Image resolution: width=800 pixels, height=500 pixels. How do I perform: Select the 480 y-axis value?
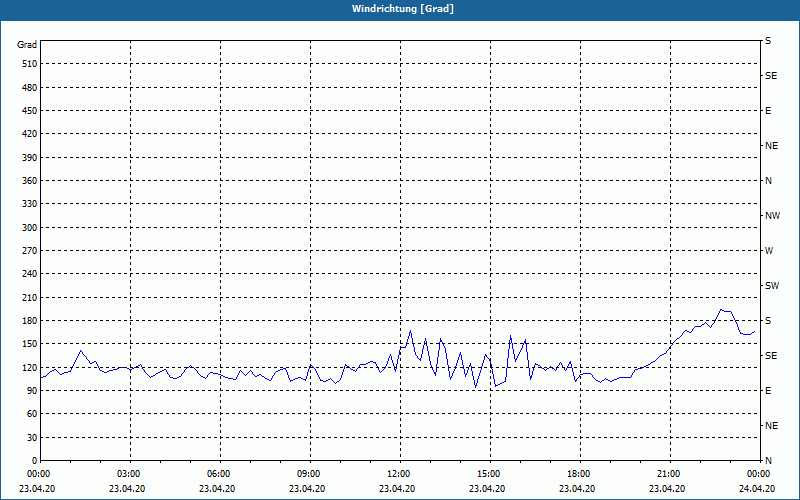[x=30, y=88]
